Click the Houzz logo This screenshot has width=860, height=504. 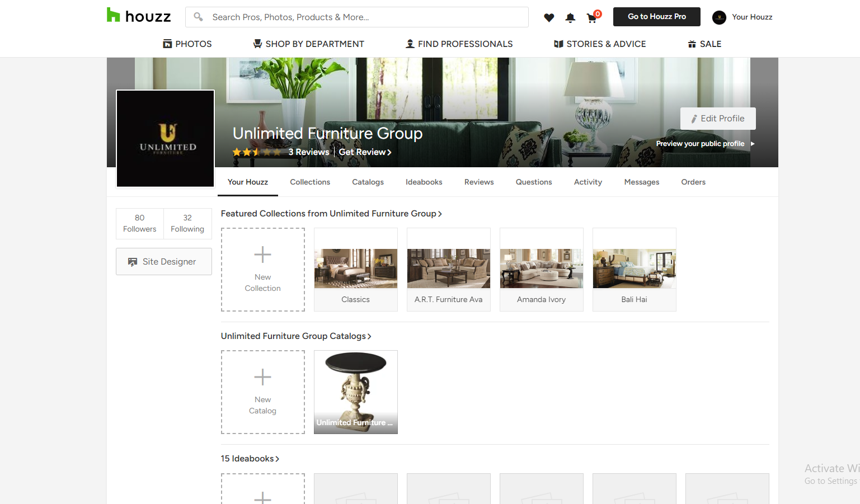click(x=139, y=16)
